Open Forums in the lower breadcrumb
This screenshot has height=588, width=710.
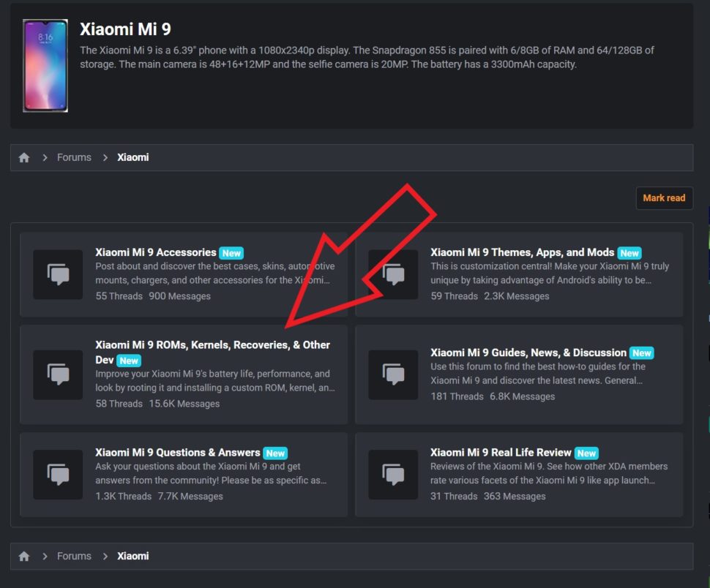coord(74,556)
